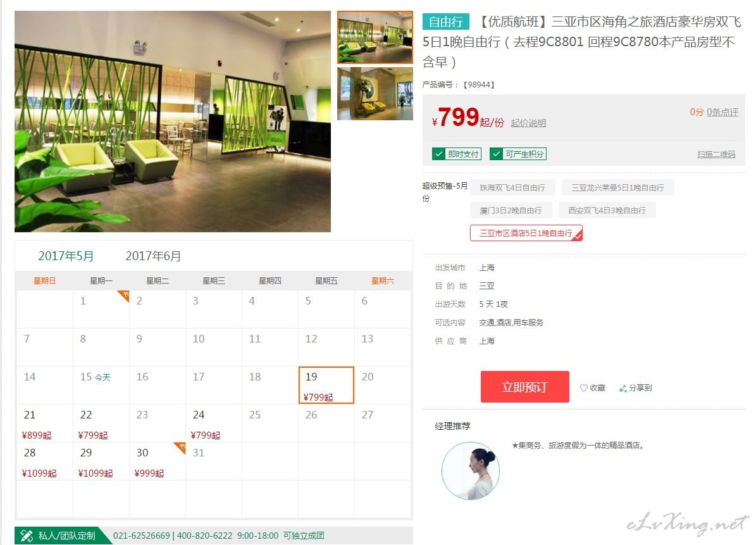756x545 pixels.
Task: Click the share icon next to 分享到
Action: point(623,388)
